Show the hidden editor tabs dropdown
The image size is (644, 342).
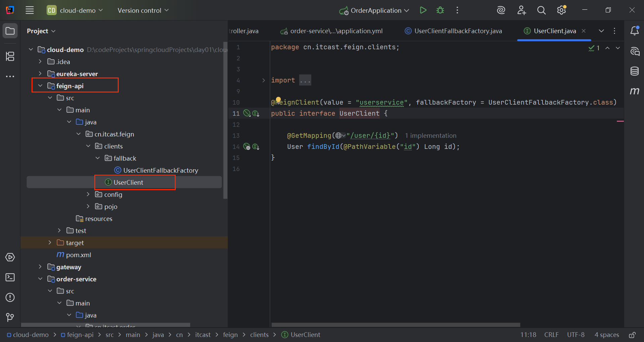601,31
